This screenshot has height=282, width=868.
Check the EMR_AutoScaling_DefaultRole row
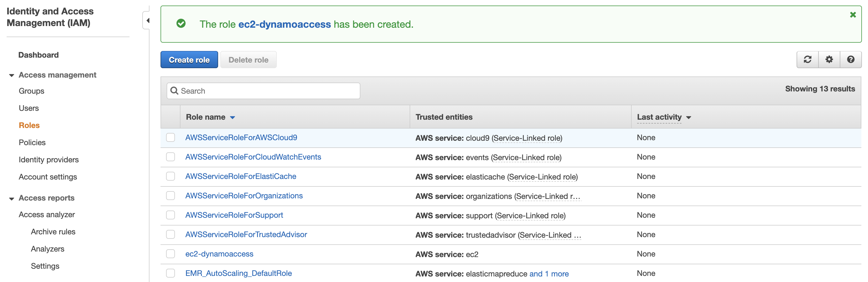[x=170, y=273]
